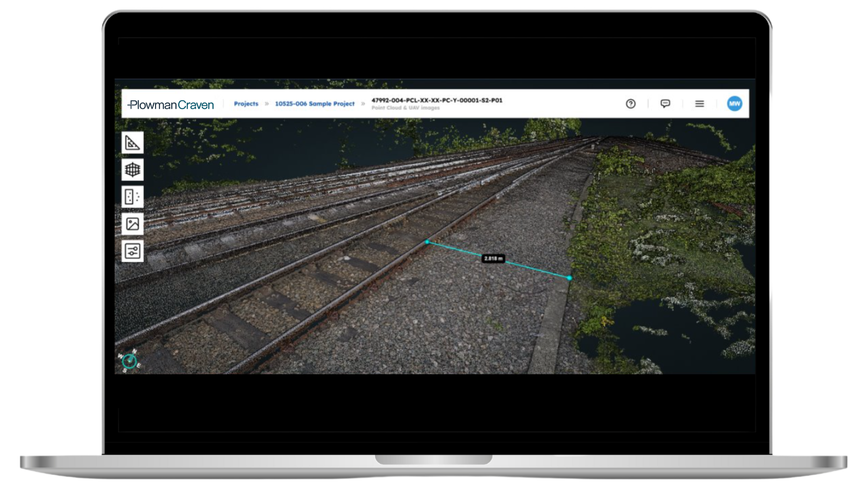Open the MW user avatar menu
The image size is (868, 488).
(x=735, y=104)
